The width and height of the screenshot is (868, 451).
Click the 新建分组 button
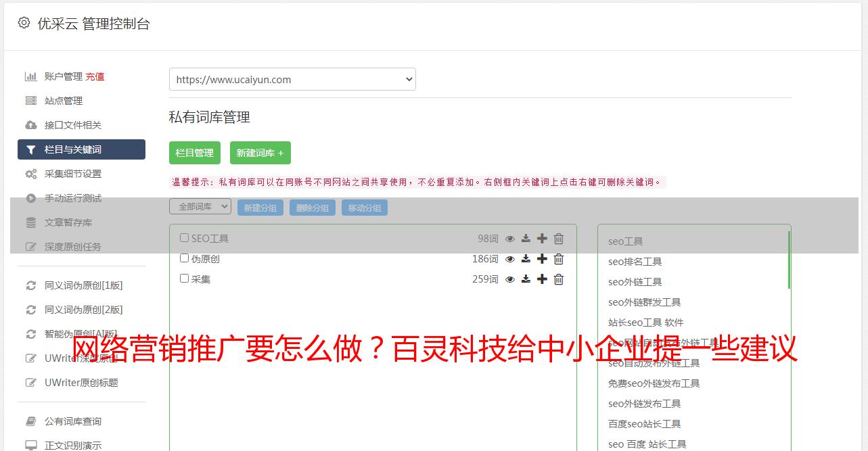point(260,208)
